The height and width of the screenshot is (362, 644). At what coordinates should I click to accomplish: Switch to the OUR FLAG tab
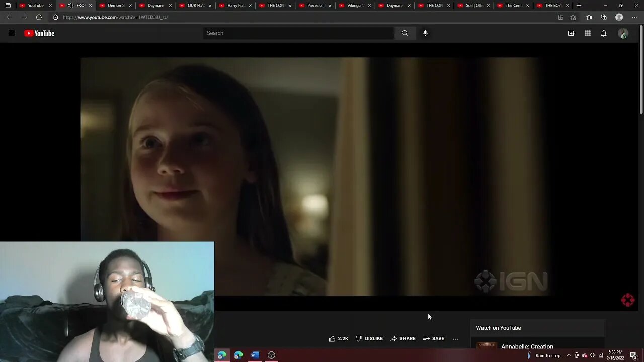point(196,6)
